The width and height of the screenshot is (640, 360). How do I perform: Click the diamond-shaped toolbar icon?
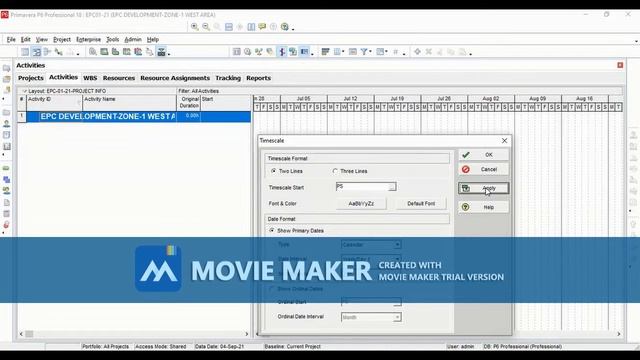(x=417, y=52)
